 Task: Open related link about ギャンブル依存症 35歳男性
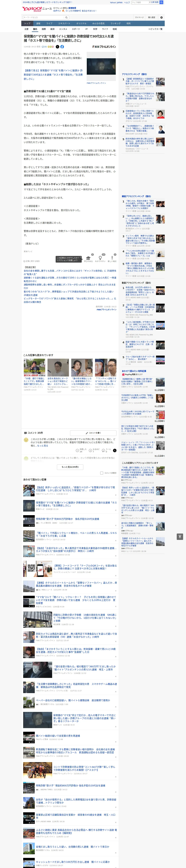70,272
